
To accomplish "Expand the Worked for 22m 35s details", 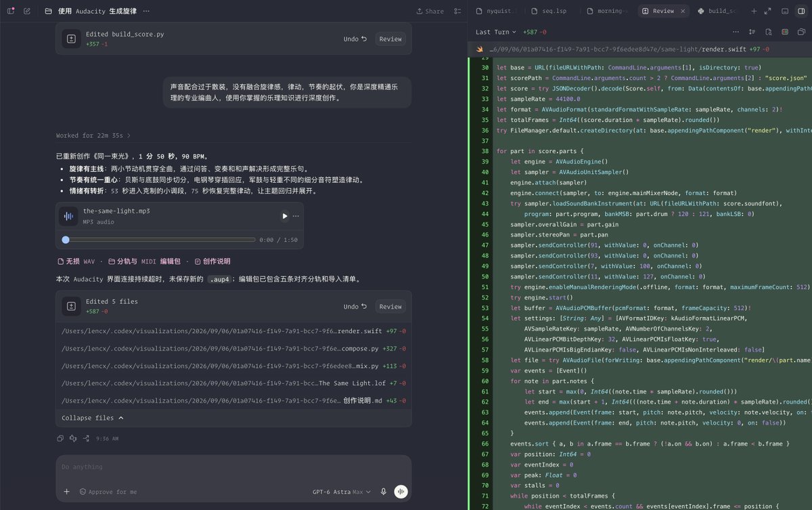I will coord(93,135).
